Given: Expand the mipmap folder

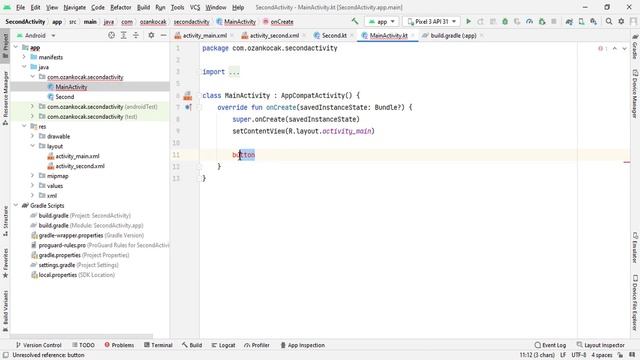Looking at the screenshot, I should tap(32, 176).
